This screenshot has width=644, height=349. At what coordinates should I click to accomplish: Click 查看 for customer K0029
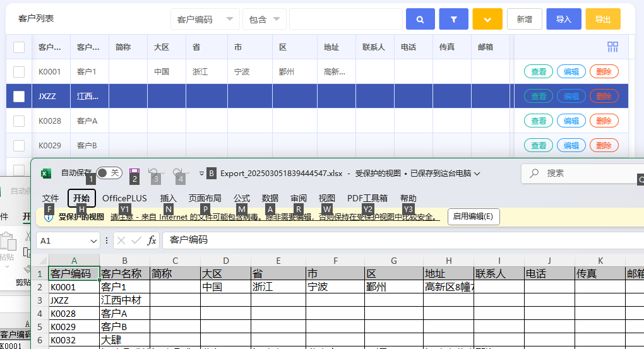point(539,146)
